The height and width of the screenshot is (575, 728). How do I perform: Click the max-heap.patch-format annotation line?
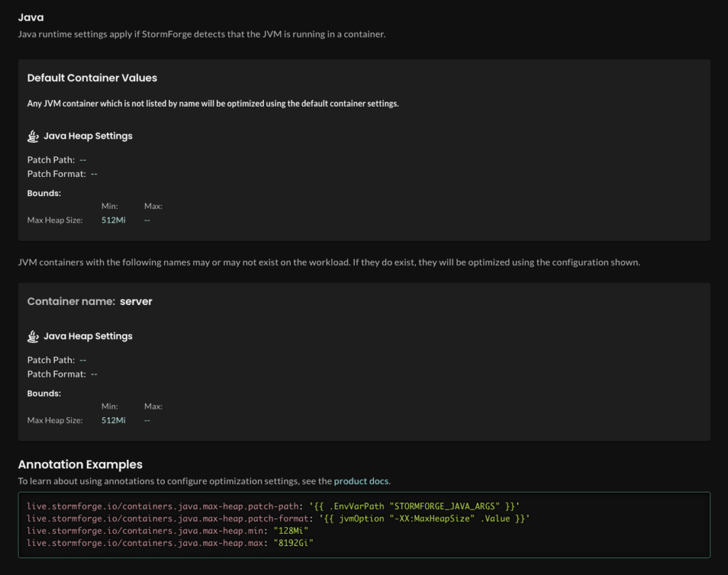click(278, 518)
